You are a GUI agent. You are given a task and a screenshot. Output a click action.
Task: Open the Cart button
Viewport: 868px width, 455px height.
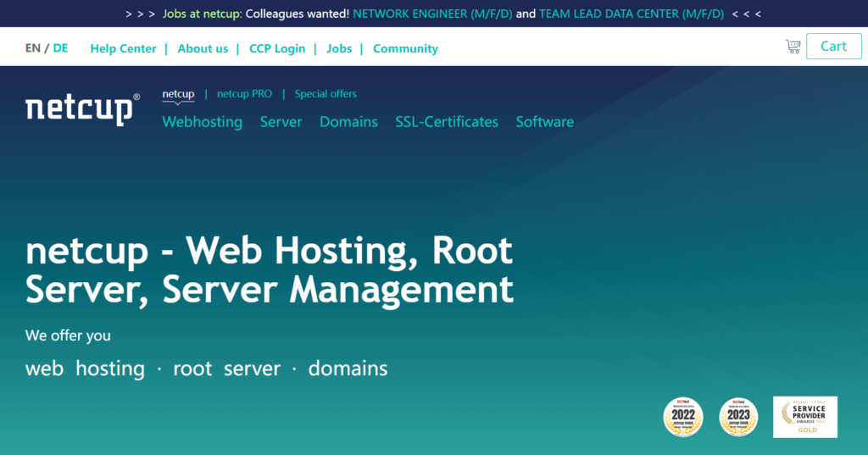[833, 47]
